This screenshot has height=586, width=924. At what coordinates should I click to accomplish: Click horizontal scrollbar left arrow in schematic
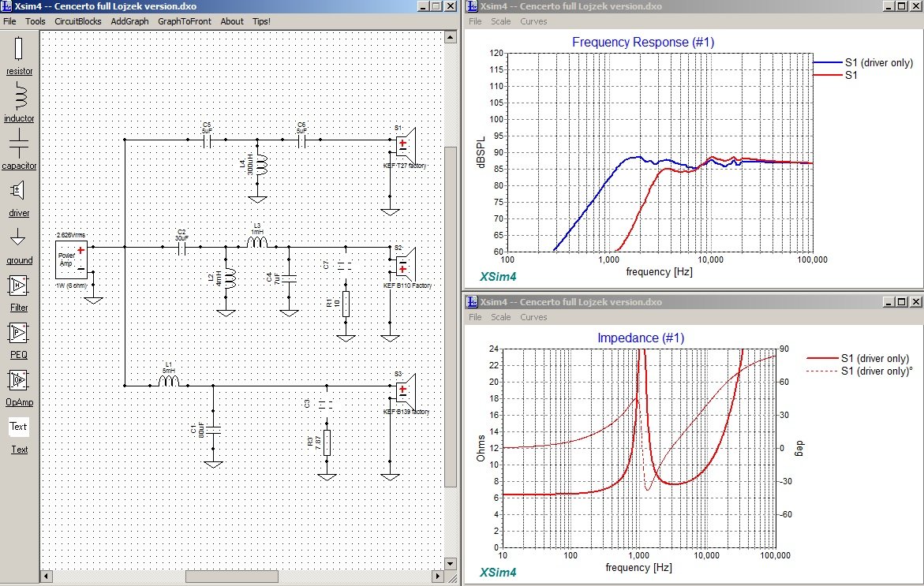(x=47, y=576)
